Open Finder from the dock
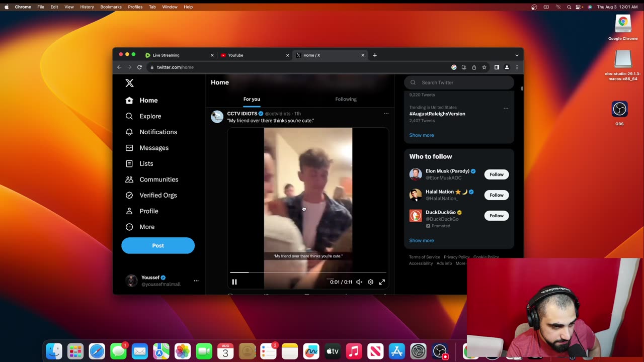644x362 pixels. click(54, 351)
